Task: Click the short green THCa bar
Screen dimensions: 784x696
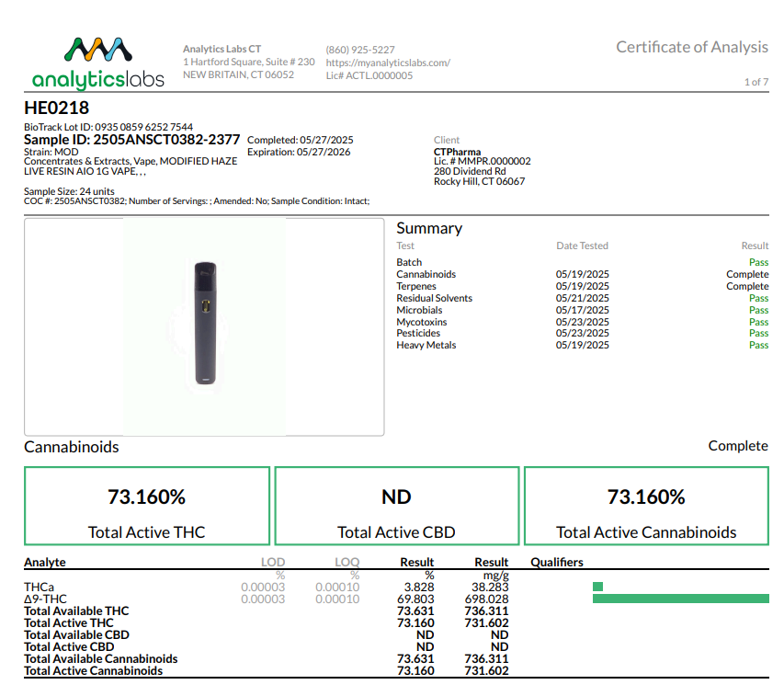Action: coord(597,587)
